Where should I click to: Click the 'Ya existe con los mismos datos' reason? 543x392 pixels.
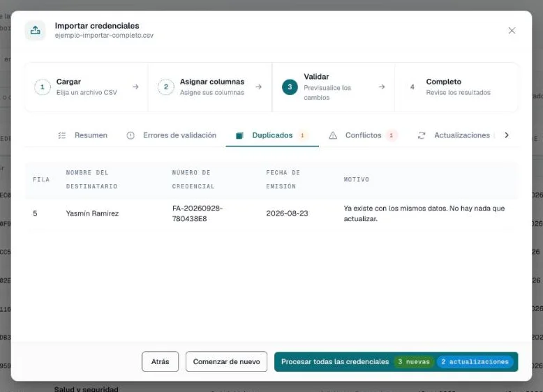coord(424,213)
